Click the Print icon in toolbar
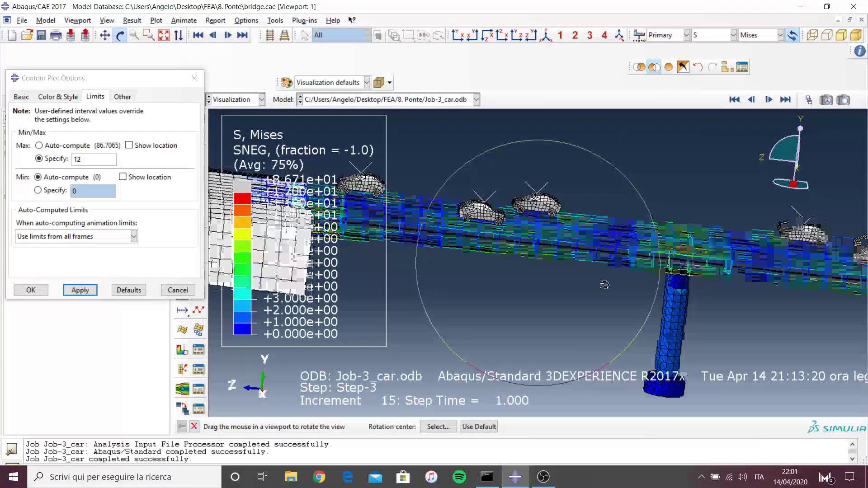 coord(56,35)
